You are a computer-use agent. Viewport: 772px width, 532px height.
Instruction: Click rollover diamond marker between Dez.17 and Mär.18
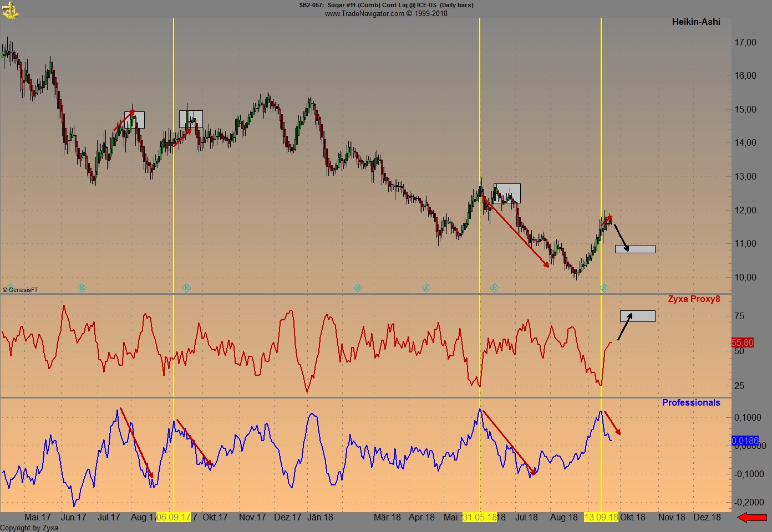(x=358, y=288)
